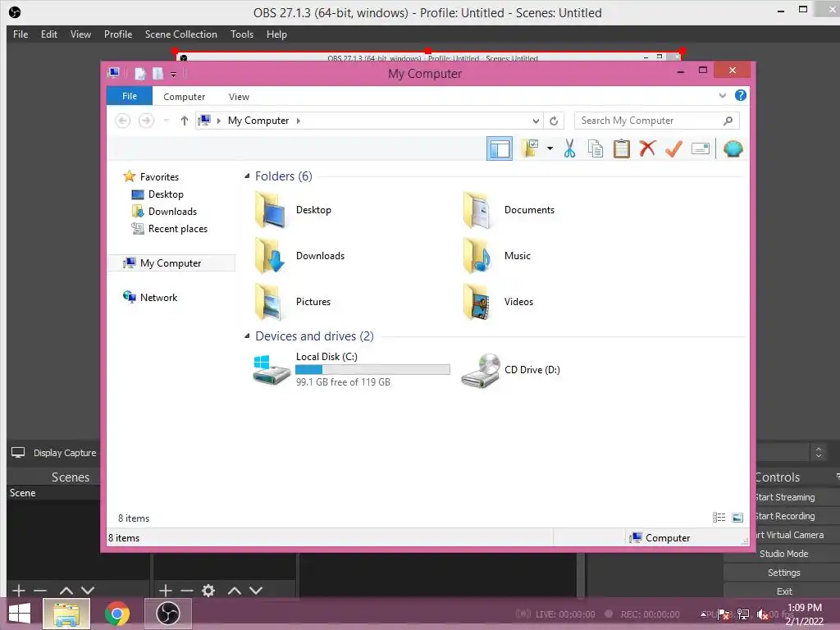Open recent locations dropdown arrow
Screen dimensions: 840x630
(166, 121)
